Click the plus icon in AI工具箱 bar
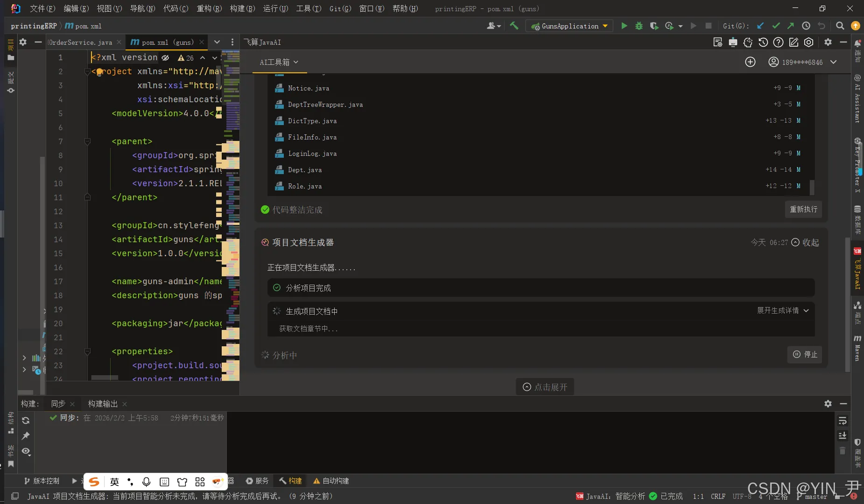The height and width of the screenshot is (504, 864). coord(750,62)
